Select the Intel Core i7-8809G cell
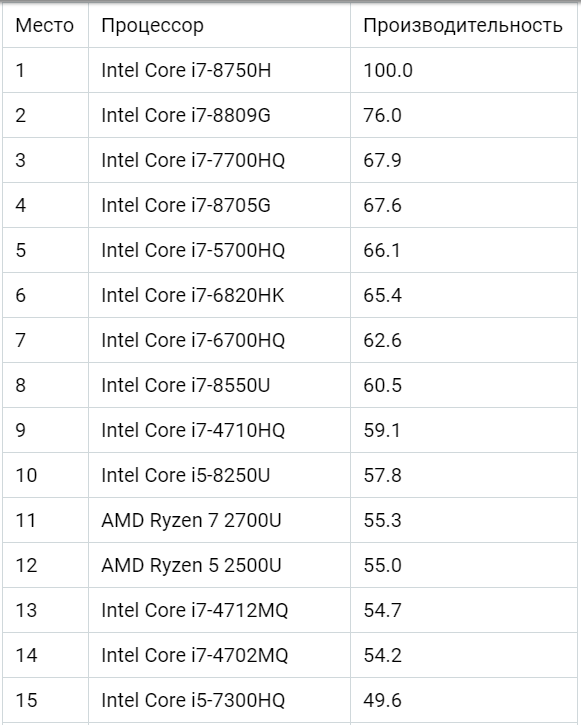Image resolution: width=581 pixels, height=725 pixels. 219,115
